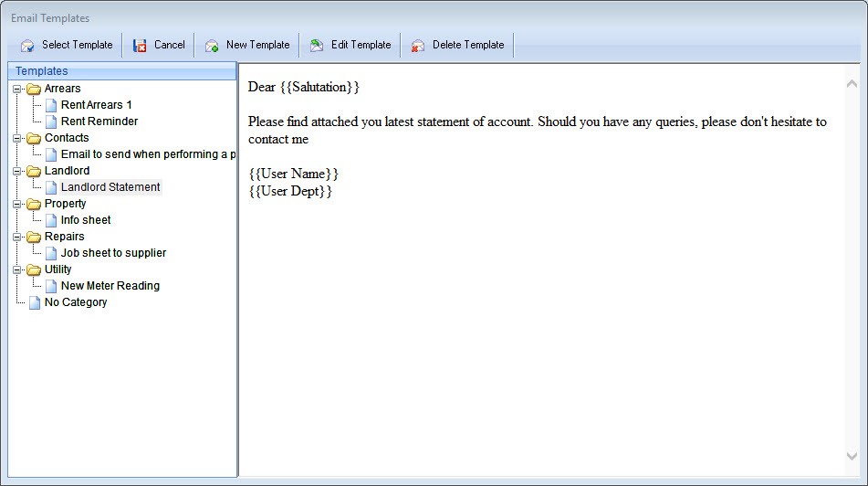The height and width of the screenshot is (486, 868).
Task: Select the Property category label
Action: coord(66,204)
